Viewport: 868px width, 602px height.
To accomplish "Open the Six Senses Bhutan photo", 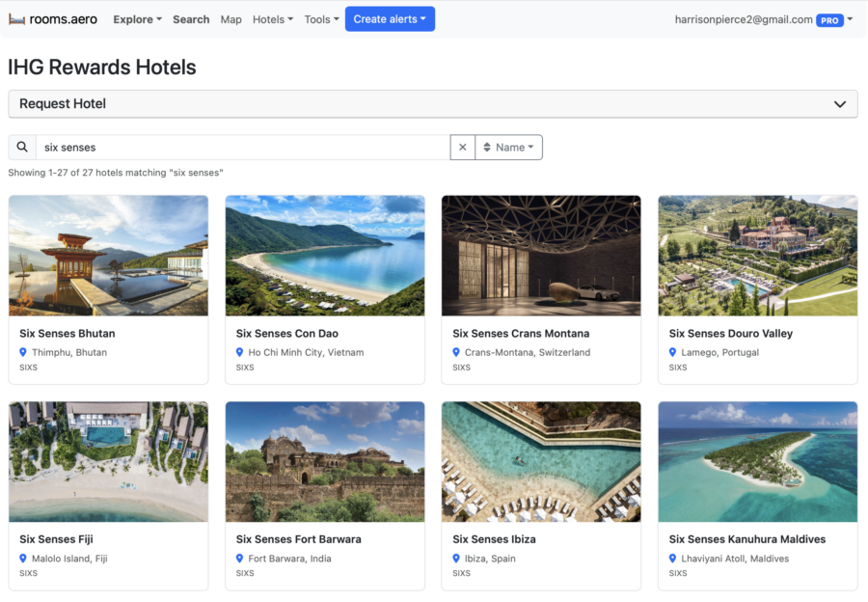I will 108,256.
